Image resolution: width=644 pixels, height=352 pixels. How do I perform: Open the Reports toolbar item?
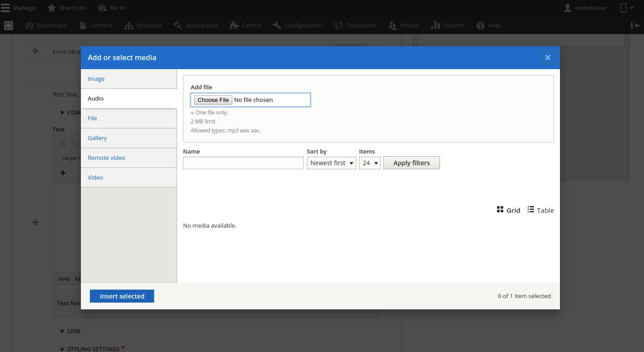tap(448, 26)
